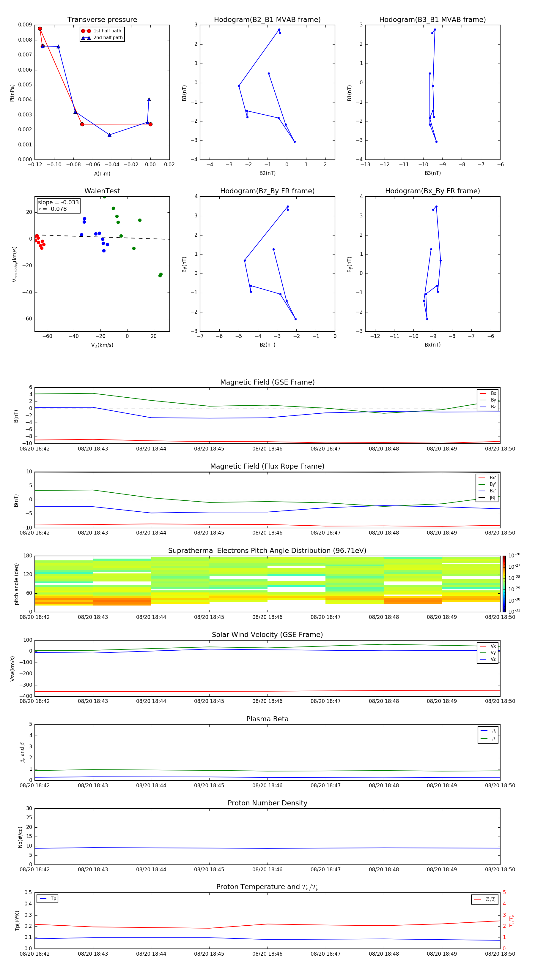Click the 'Hodogram(B2_B1 MVAB frame)' title
Image resolution: width=535 pixels, height=980 pixels.
[x=267, y=20]
